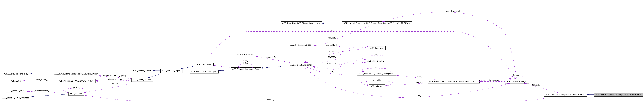Open the ACE_Thread_Manager class node

pos(516,81)
